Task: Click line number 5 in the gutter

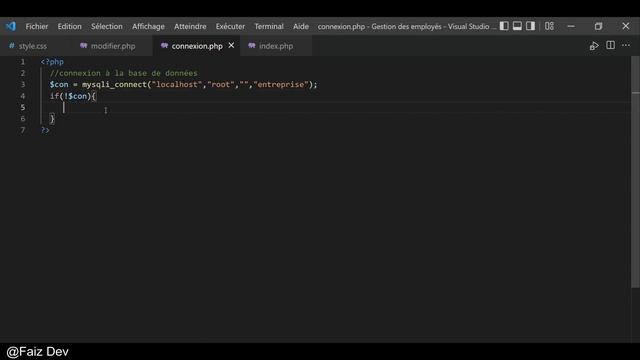Action: pos(23,107)
